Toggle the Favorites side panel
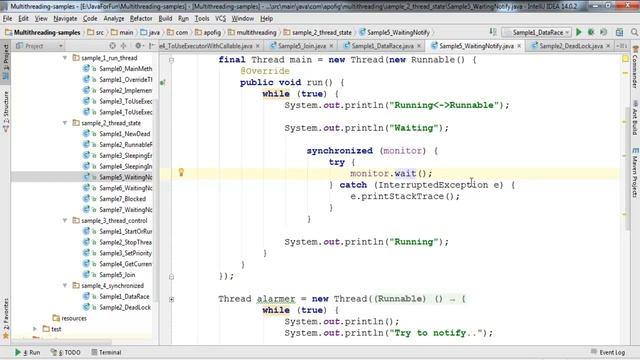640x360 pixels. 6,318
